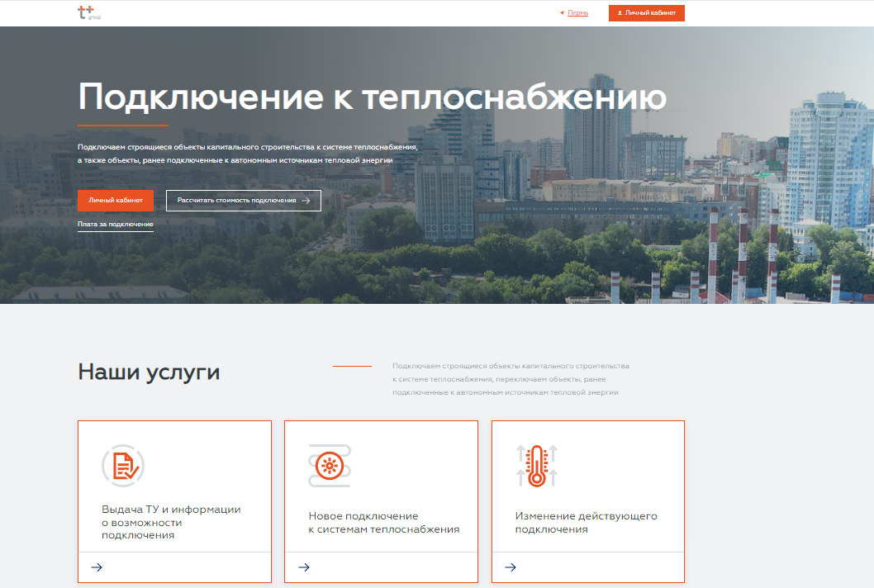Screen dimensions: 874x588
Task: Click the arrow icon under Новое подключение card
Action: [x=303, y=567]
